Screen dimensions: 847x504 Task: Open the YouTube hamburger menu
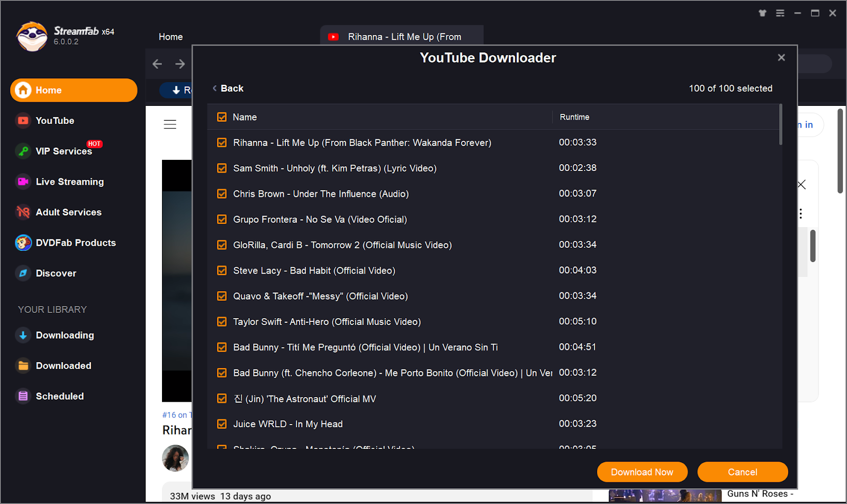pyautogui.click(x=170, y=124)
